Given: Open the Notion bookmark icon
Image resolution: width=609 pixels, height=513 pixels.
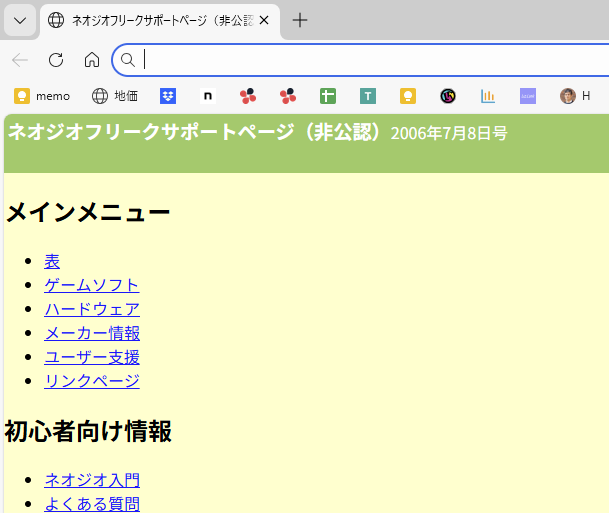Looking at the screenshot, I should pos(208,96).
